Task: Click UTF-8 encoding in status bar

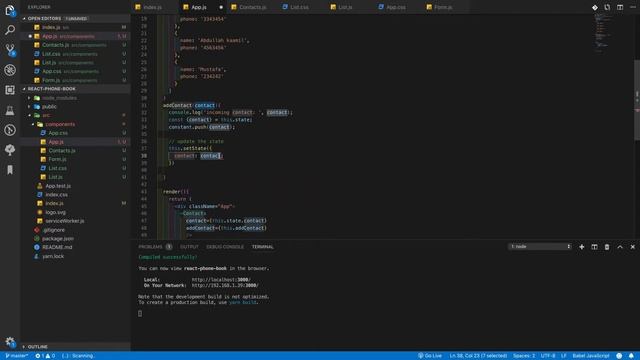Action: (548, 356)
